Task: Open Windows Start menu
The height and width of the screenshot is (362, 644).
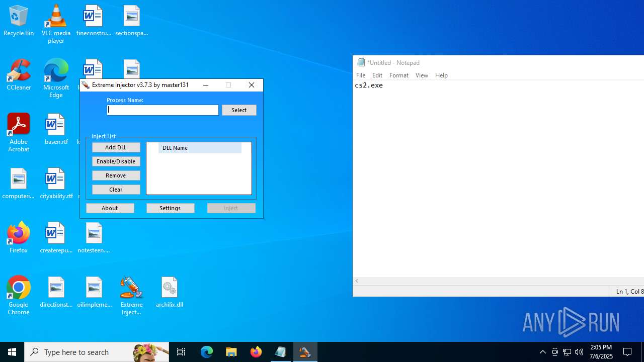Action: (12, 352)
